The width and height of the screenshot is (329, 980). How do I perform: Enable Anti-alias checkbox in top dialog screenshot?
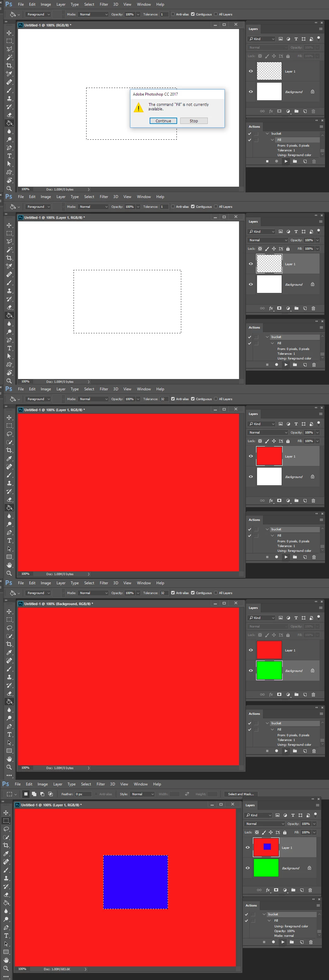pyautogui.click(x=173, y=15)
